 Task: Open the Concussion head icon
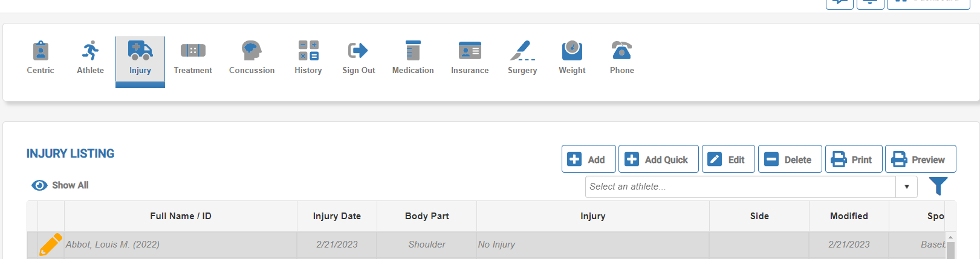pyautogui.click(x=251, y=51)
